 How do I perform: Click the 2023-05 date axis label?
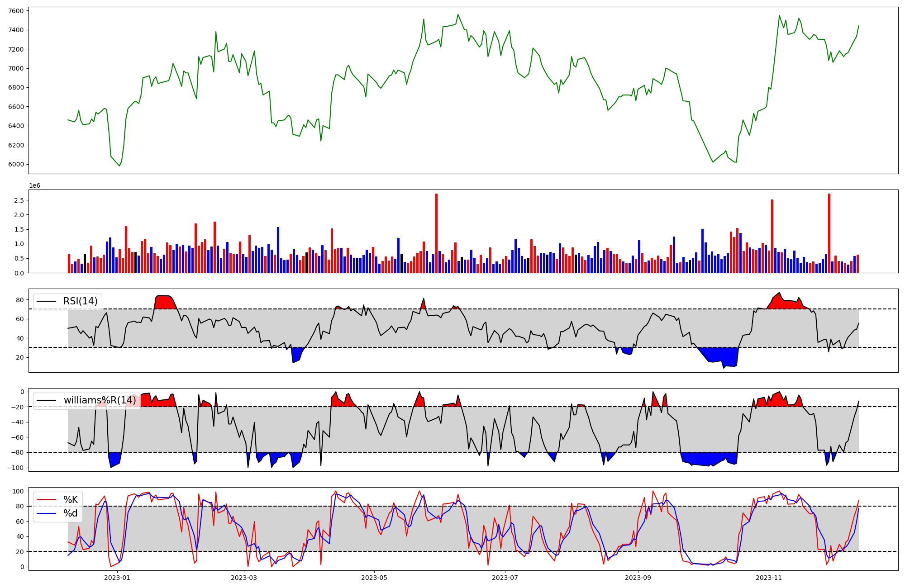point(374,578)
